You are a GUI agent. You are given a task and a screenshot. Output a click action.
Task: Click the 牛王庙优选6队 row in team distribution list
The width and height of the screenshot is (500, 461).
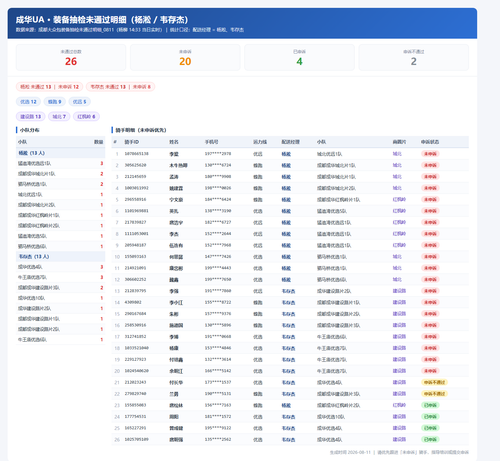pyautogui.click(x=60, y=340)
